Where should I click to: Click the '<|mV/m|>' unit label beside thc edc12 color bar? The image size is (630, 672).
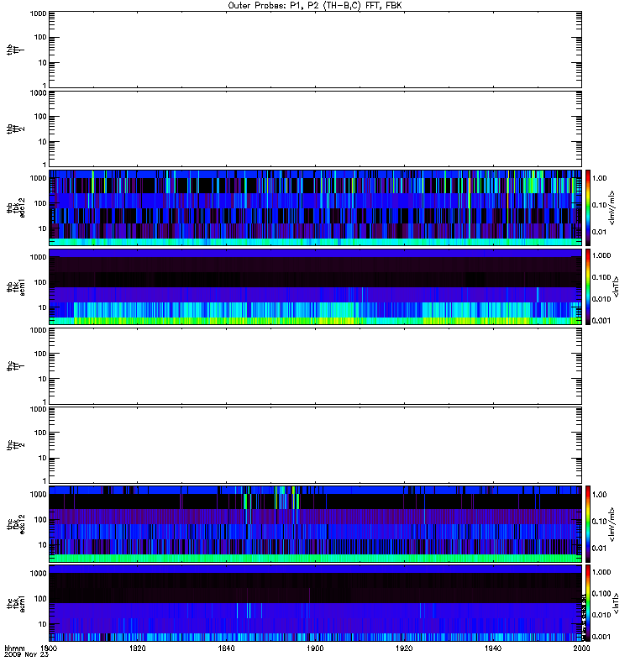point(612,524)
